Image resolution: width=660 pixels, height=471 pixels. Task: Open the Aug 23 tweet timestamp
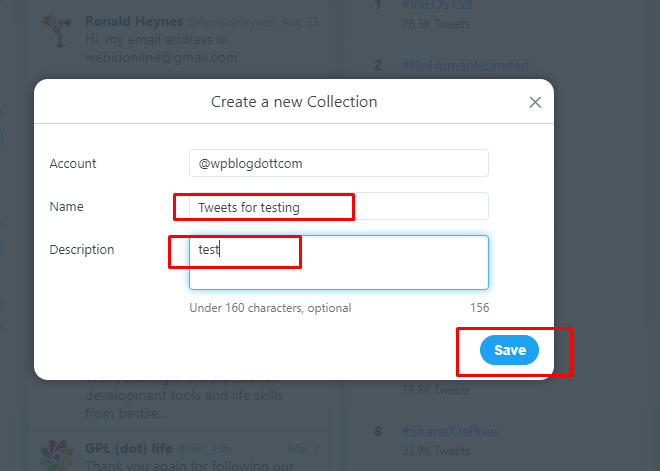[x=300, y=22]
